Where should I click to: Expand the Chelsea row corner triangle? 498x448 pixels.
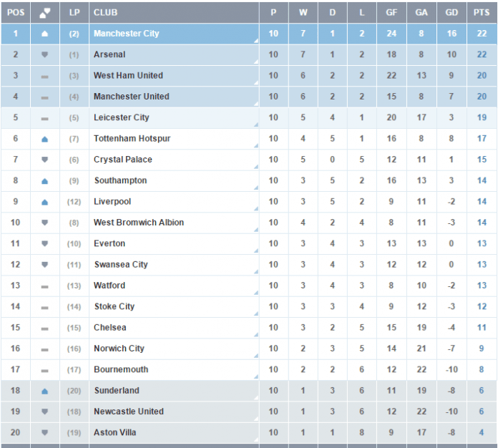coord(256,335)
